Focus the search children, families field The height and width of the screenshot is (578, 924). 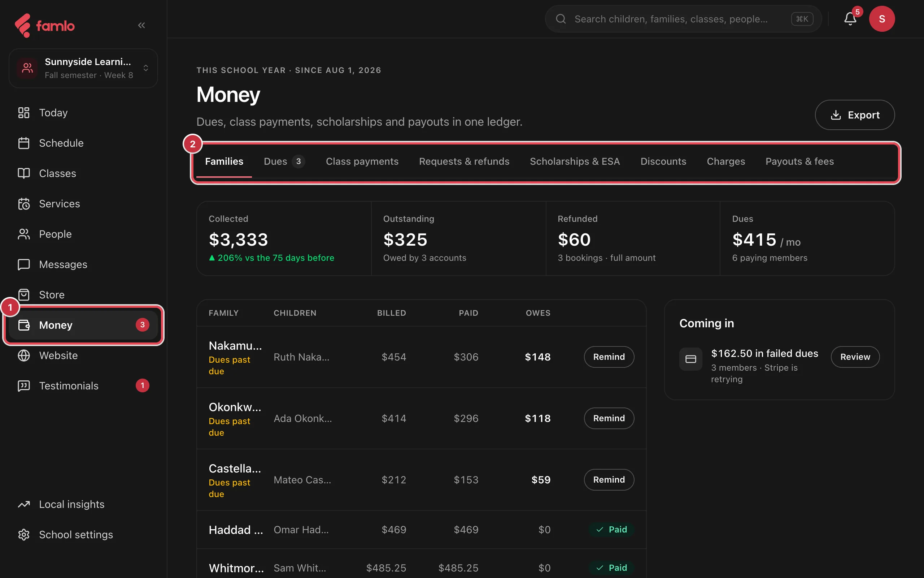(683, 19)
